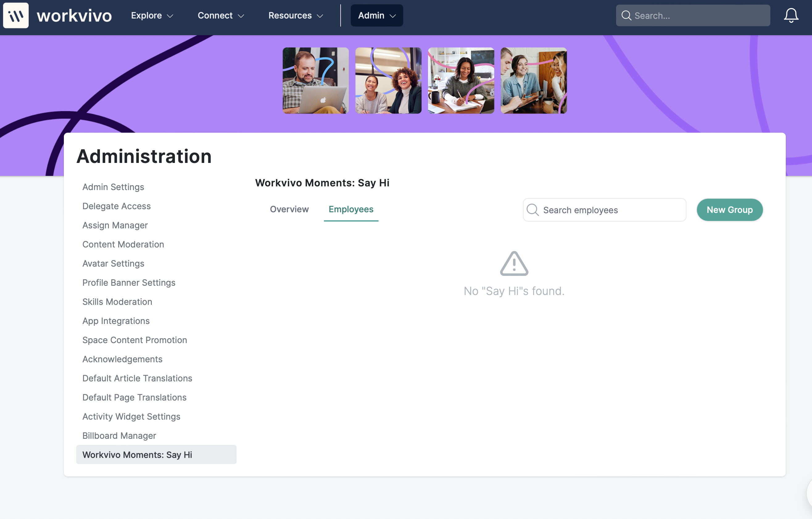Select Workvivo Moments: Say Hi sidebar item

click(x=156, y=455)
